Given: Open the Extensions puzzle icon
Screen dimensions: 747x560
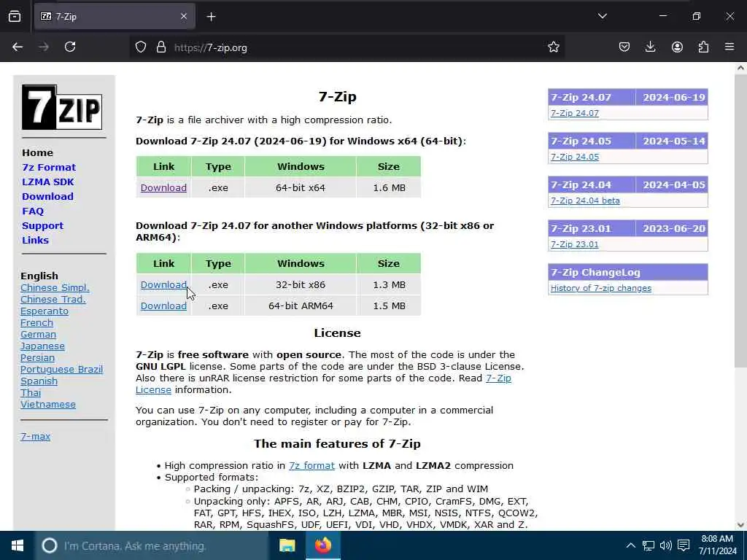Looking at the screenshot, I should tap(703, 47).
